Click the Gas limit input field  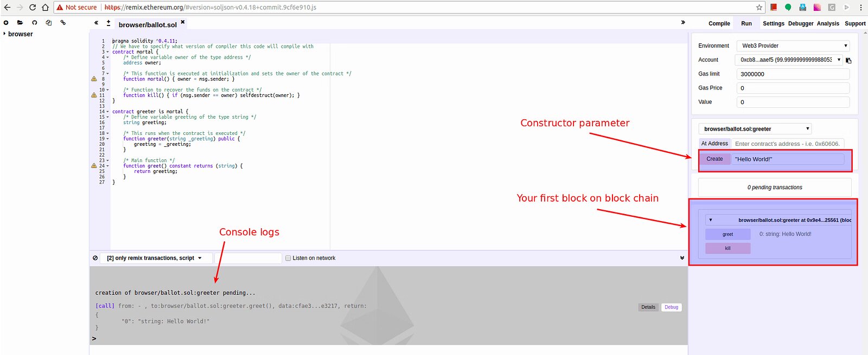[793, 74]
